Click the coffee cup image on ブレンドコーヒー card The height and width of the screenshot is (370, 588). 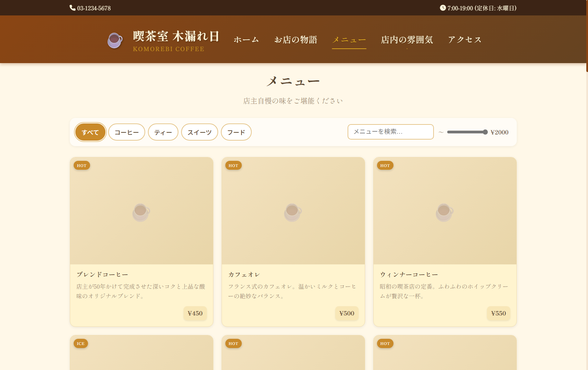[x=141, y=212]
